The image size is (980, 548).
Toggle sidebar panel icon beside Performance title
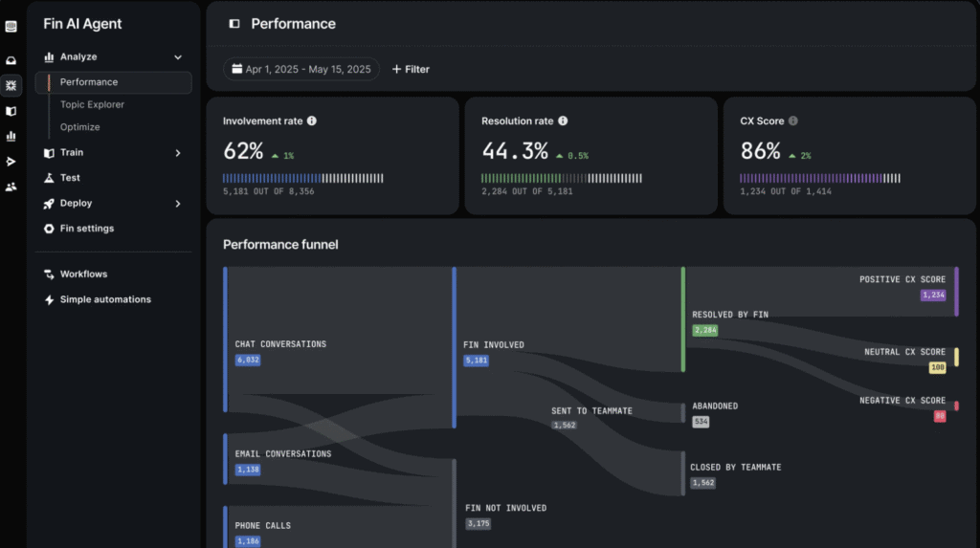[234, 24]
